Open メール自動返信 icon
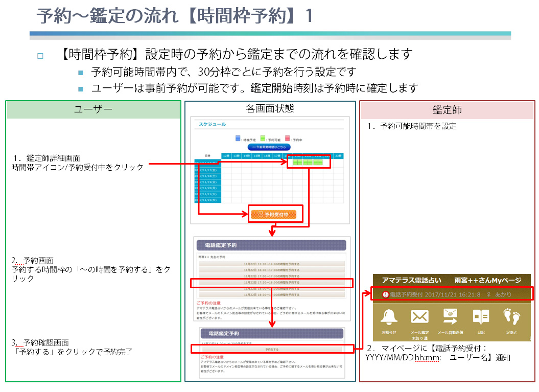Screen dimensions: 539x392 click(x=450, y=317)
